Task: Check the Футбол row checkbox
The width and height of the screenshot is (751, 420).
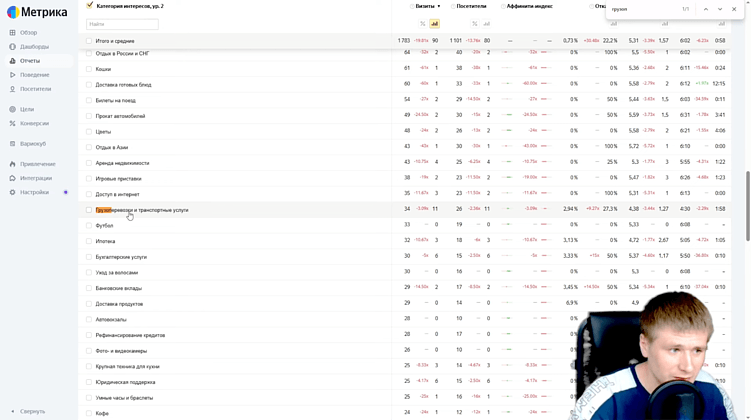Action: click(89, 226)
